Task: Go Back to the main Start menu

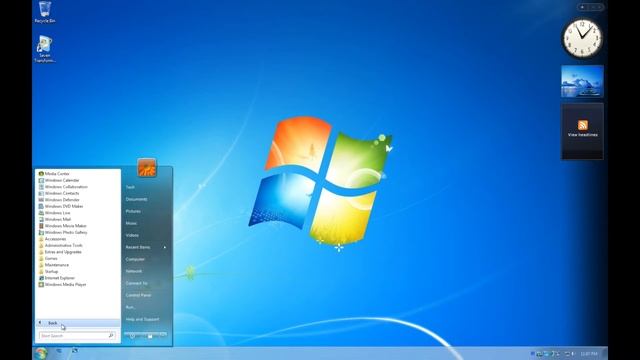Action: (x=78, y=323)
